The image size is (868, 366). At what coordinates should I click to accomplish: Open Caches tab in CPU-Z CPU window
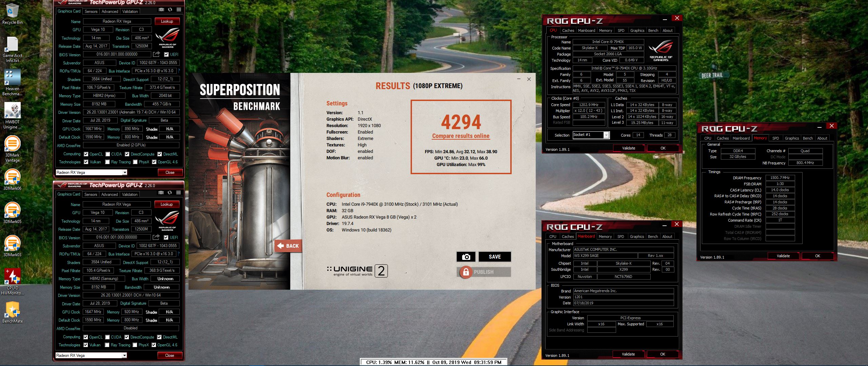[568, 30]
